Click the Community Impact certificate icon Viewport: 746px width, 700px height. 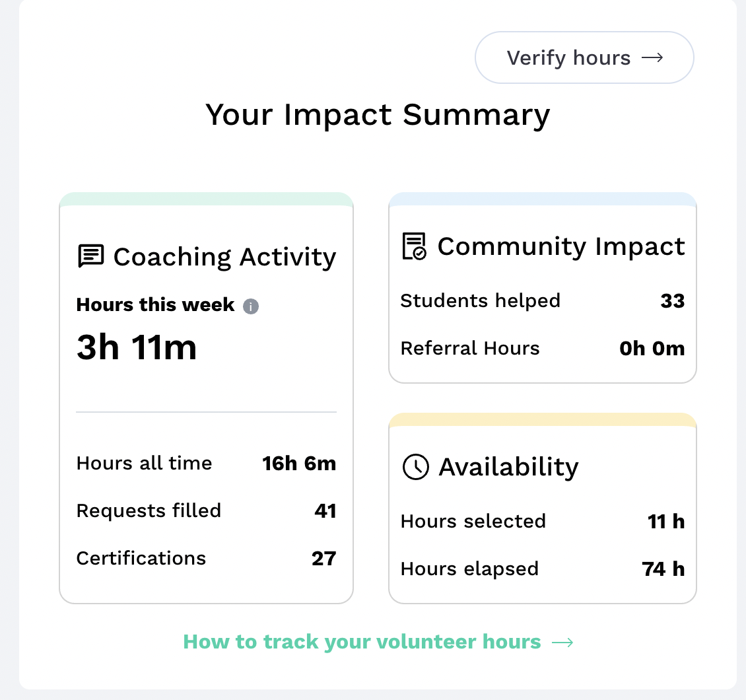415,246
